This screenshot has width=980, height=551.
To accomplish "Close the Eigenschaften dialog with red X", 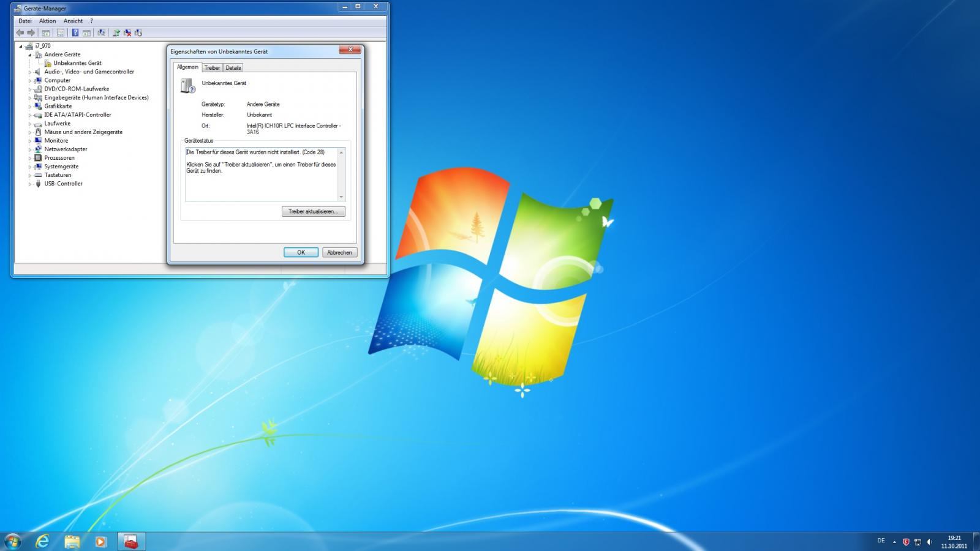I will (350, 50).
